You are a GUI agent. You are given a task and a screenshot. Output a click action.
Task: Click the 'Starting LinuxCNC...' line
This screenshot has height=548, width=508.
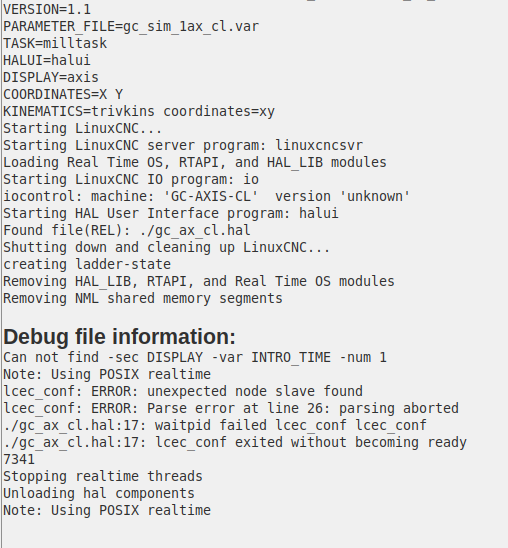click(x=83, y=129)
